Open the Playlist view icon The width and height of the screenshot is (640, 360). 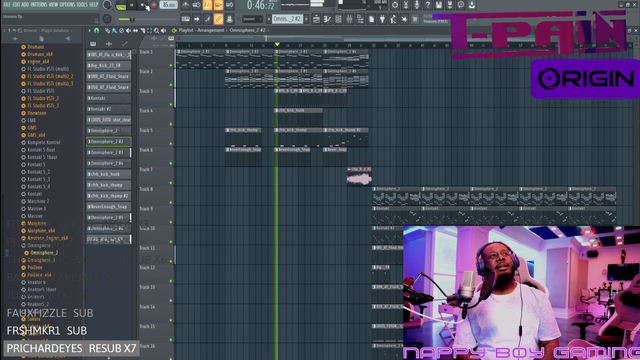316,19
